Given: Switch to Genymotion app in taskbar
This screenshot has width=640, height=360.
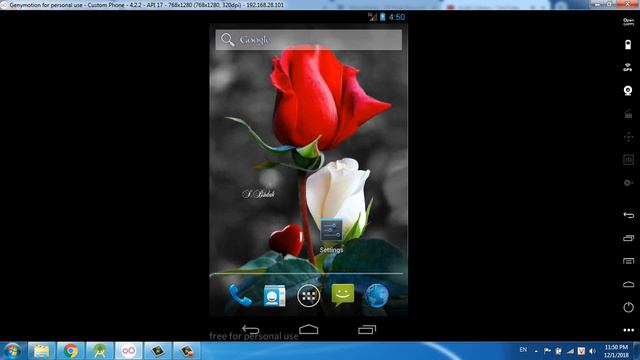Looking at the screenshot, I should tap(129, 351).
